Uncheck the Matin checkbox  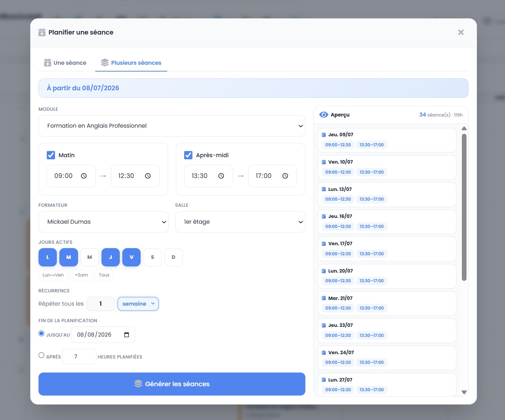click(51, 155)
